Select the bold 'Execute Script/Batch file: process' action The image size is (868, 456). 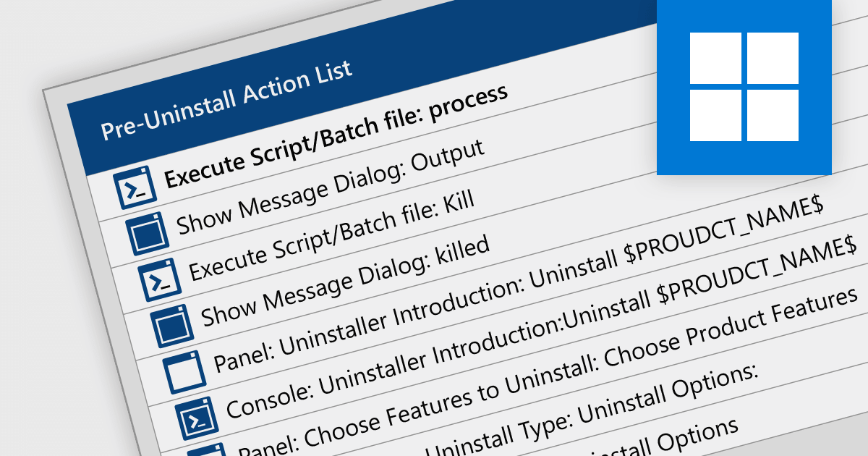pyautogui.click(x=336, y=137)
